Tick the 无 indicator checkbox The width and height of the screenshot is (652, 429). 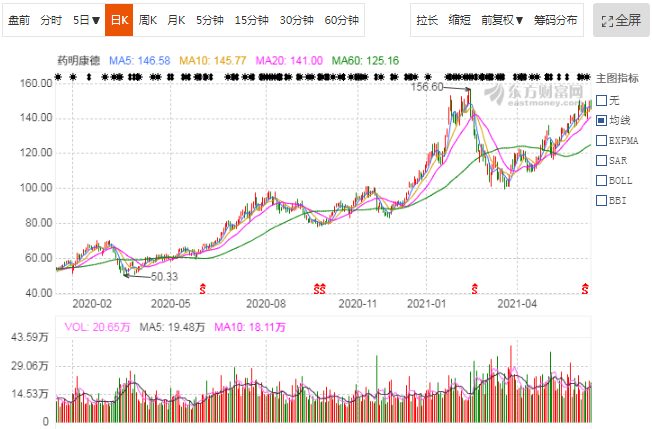[601, 100]
